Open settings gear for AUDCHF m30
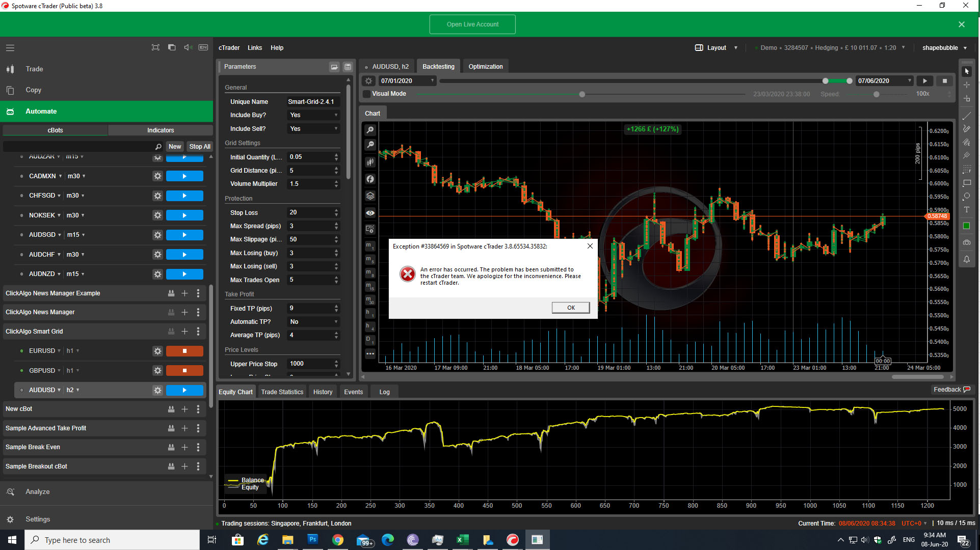Screen dimensions: 980x550 click(x=157, y=255)
